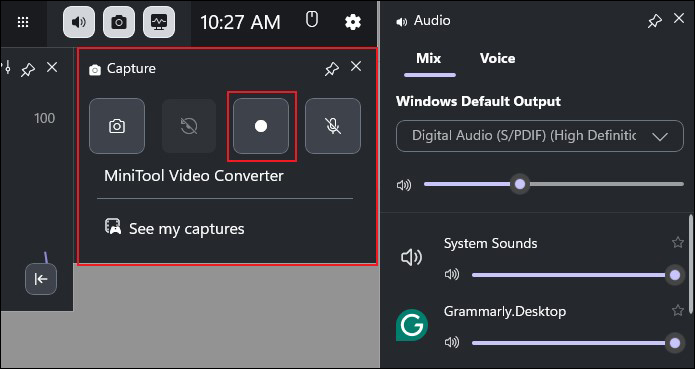The height and width of the screenshot is (369, 695).
Task: Favorite Grammarly.Desktop with star icon
Action: pyautogui.click(x=678, y=310)
